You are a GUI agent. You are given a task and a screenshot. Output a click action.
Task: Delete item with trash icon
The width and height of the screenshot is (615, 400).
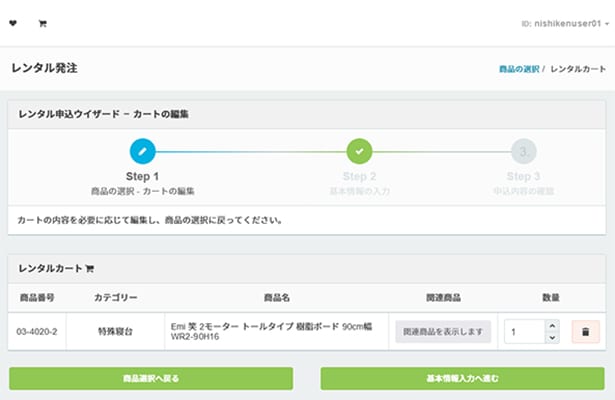pyautogui.click(x=586, y=332)
